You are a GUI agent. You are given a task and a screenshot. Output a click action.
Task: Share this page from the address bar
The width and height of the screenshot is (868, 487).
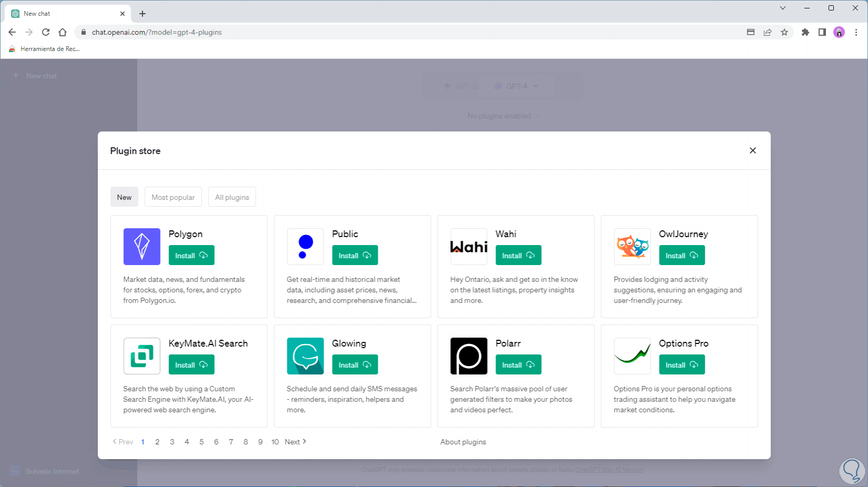point(768,32)
